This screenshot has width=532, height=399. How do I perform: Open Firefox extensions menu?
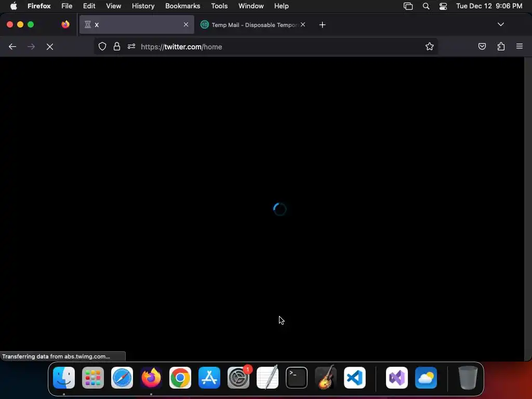pyautogui.click(x=501, y=46)
